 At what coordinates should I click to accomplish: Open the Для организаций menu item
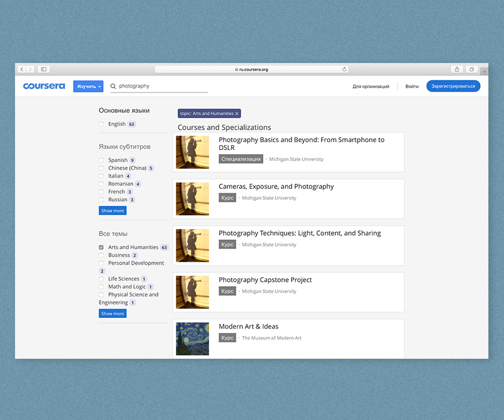(x=371, y=86)
